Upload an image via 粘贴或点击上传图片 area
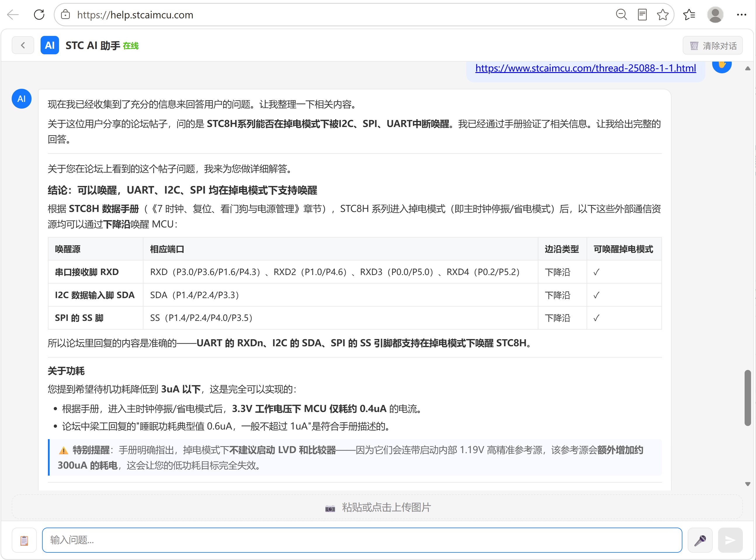The width and height of the screenshot is (756, 560). click(377, 507)
